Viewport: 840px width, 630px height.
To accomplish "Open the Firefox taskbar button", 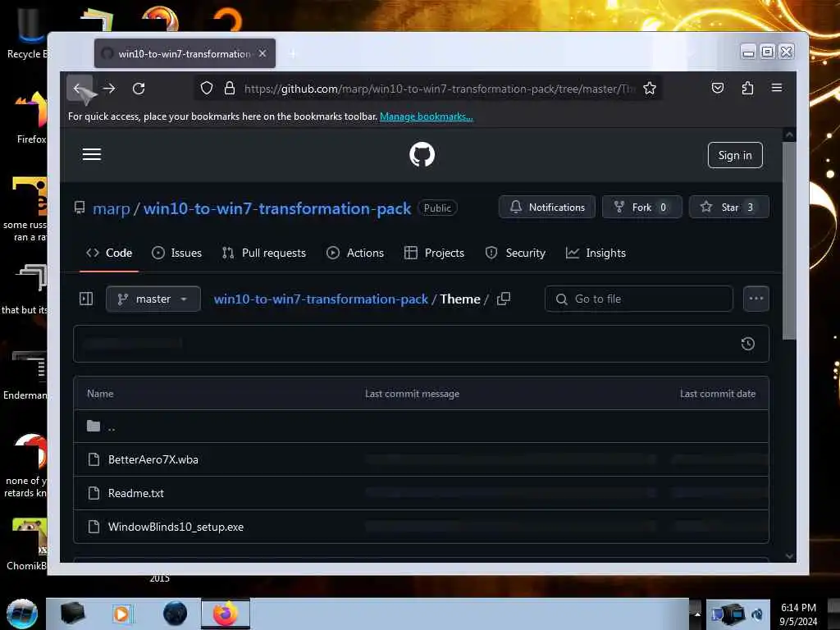I will tap(226, 614).
